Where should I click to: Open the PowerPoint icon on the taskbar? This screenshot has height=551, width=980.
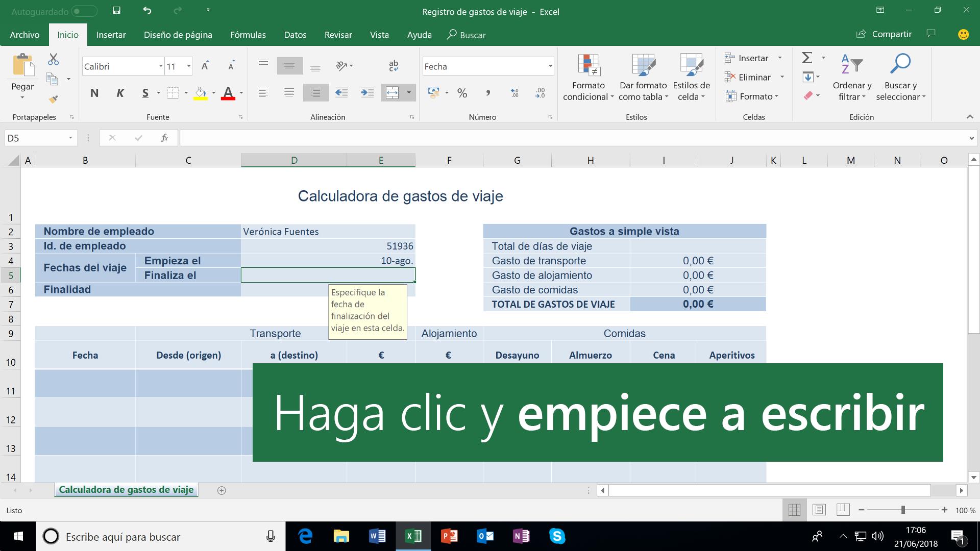[x=449, y=536]
